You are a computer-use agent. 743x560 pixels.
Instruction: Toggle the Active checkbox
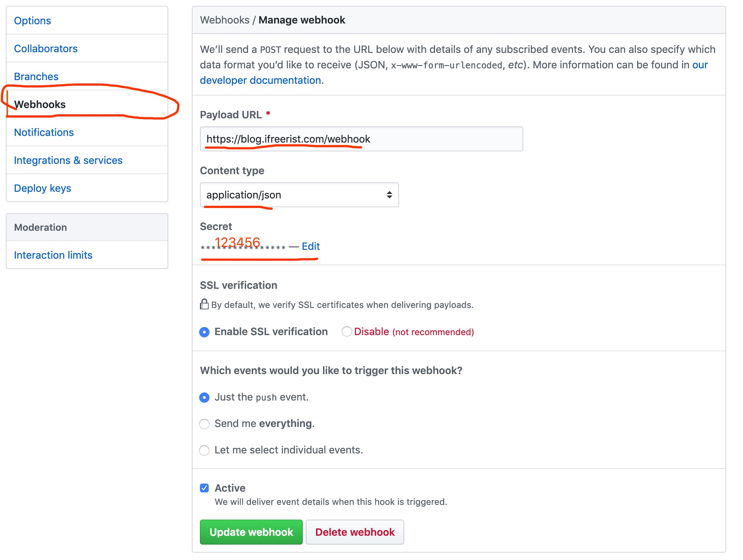(x=204, y=488)
